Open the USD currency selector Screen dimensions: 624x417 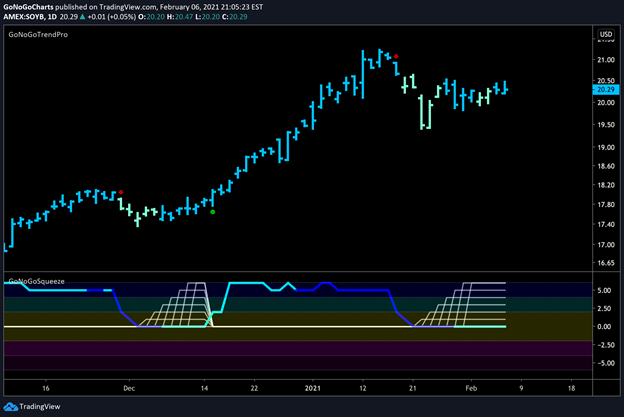[606, 34]
